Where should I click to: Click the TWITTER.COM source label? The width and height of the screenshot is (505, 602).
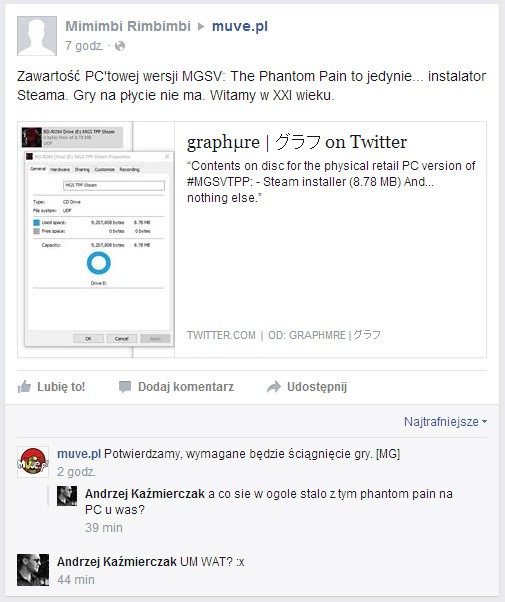tap(221, 335)
